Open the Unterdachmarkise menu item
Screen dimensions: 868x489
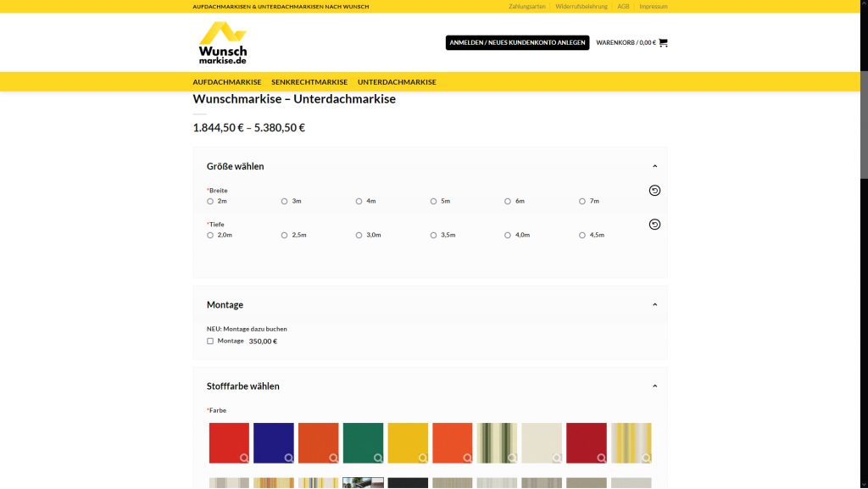(x=397, y=82)
